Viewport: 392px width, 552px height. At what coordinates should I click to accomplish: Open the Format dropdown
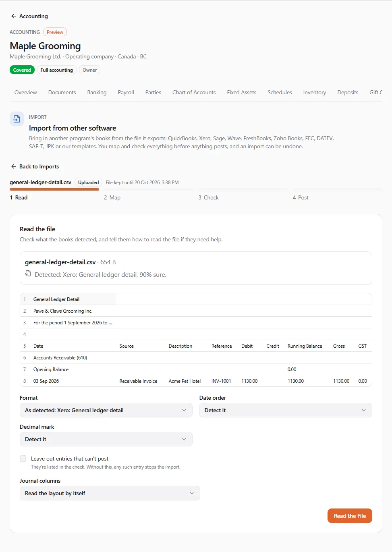(106, 410)
